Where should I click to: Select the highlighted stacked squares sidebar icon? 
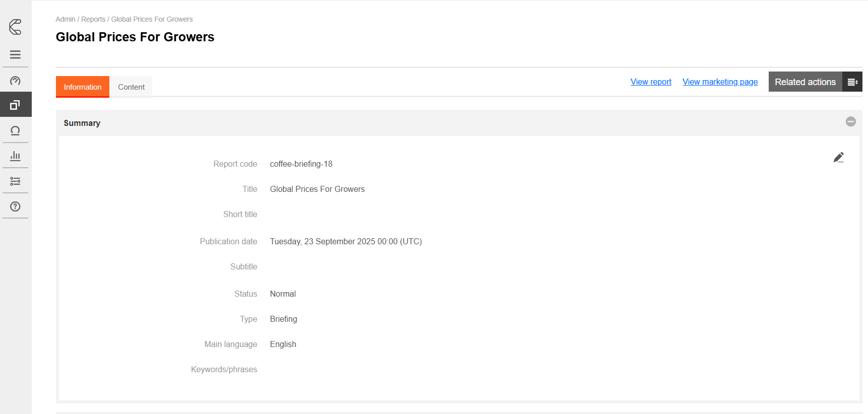[x=15, y=105]
